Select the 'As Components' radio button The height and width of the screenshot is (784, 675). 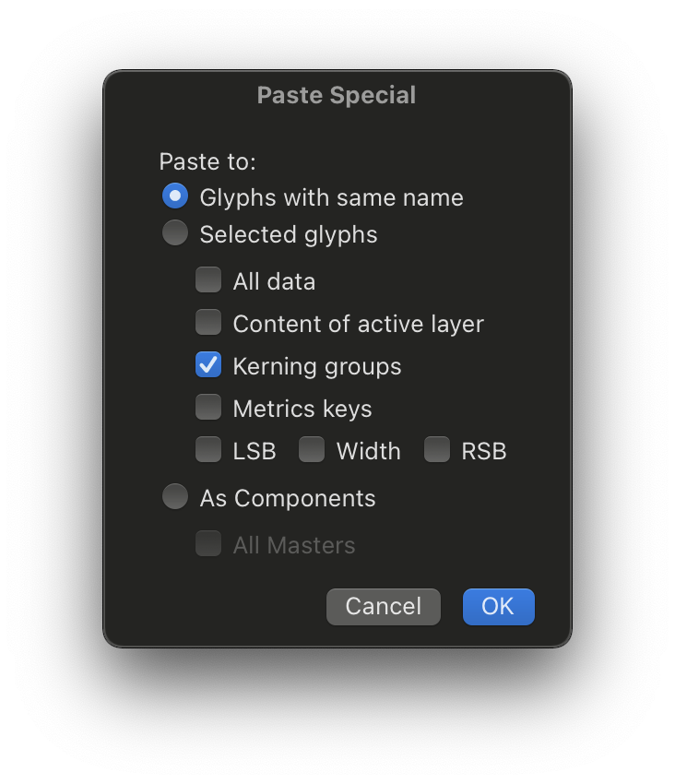175,497
